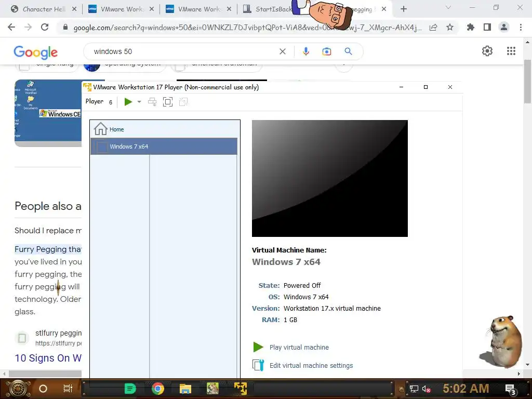
Task: Open Google apps grid
Action: click(511, 51)
